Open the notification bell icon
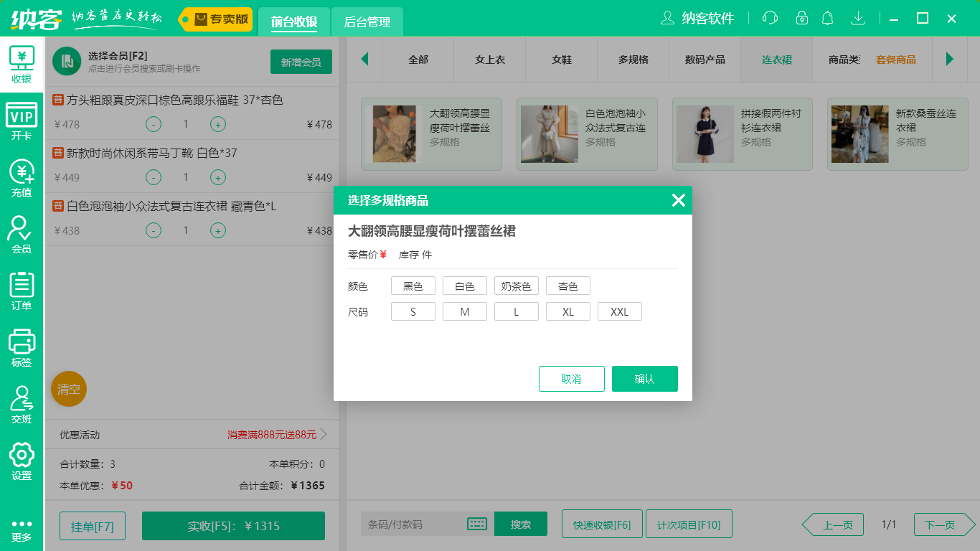 pos(827,18)
